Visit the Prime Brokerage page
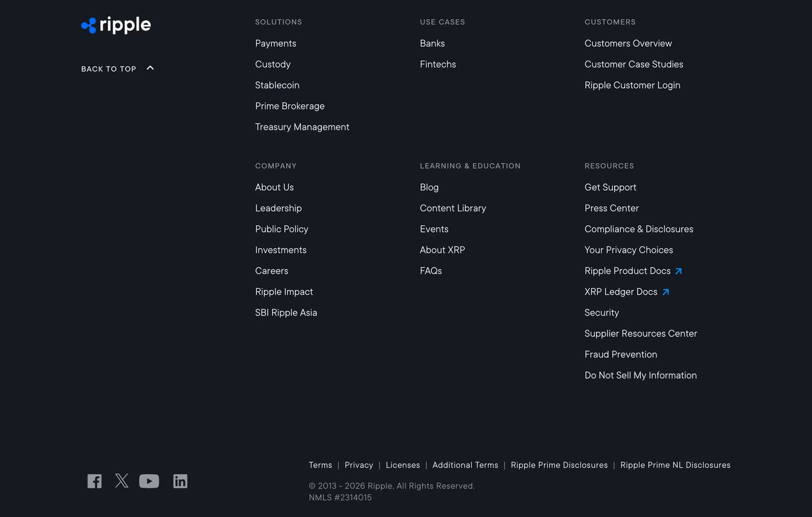 290,106
